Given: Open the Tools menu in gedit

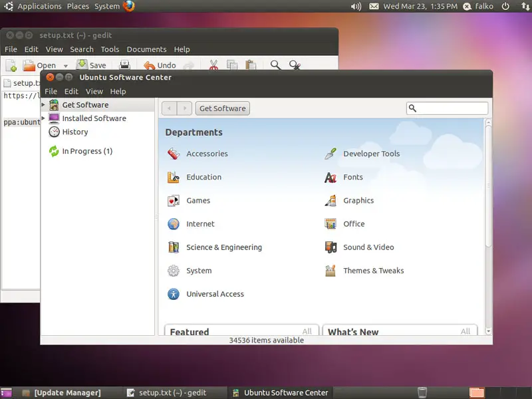Looking at the screenshot, I should click(110, 49).
